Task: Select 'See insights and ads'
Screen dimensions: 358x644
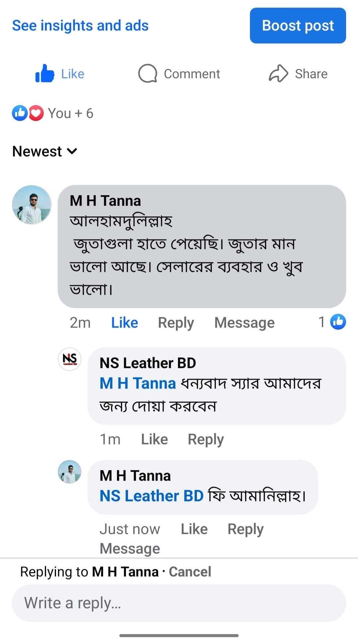Action: pyautogui.click(x=80, y=26)
